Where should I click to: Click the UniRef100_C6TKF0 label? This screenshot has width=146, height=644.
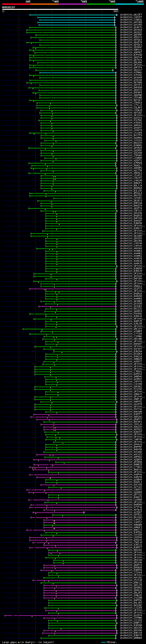coord(131,198)
